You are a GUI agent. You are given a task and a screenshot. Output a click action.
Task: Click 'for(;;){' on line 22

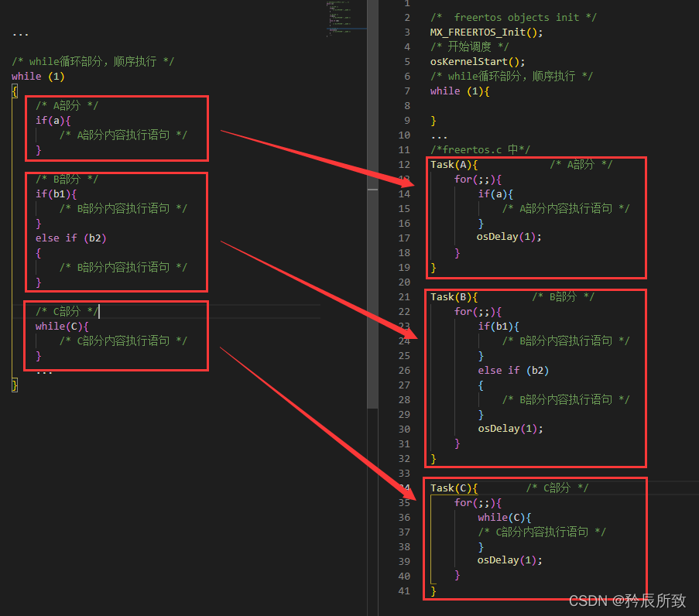pyautogui.click(x=478, y=312)
